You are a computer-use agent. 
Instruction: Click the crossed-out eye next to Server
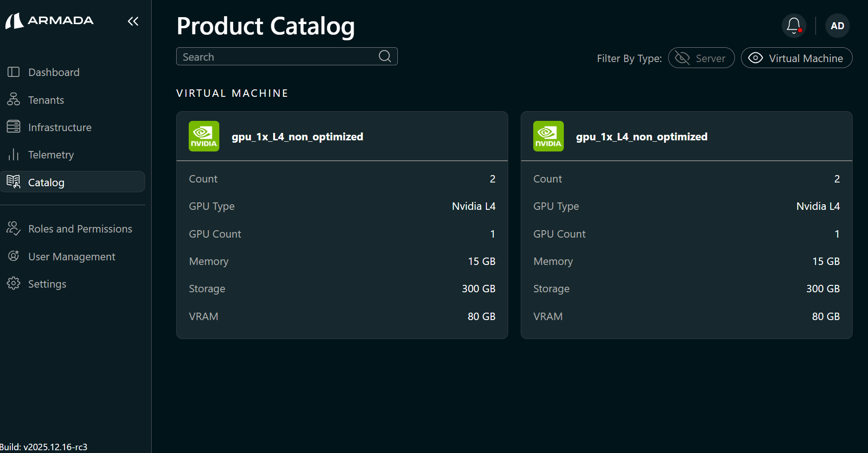click(x=681, y=58)
